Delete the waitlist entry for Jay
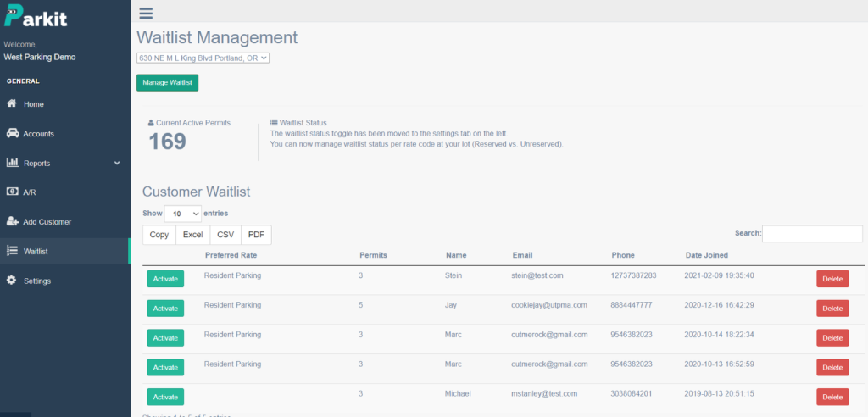Viewport: 868px width, 417px height. [x=832, y=309]
